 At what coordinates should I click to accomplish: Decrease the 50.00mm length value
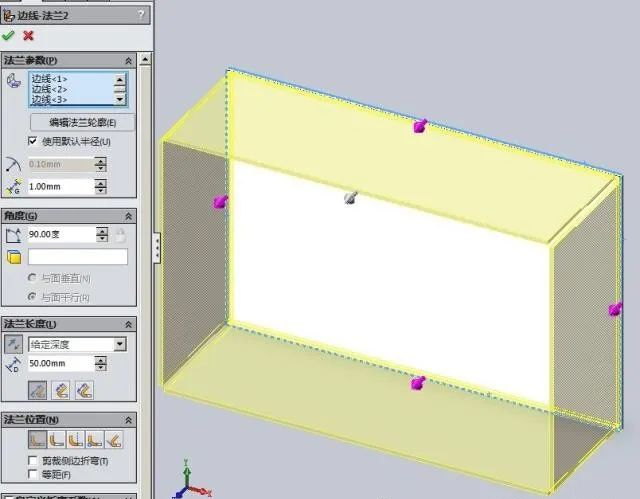[100, 367]
